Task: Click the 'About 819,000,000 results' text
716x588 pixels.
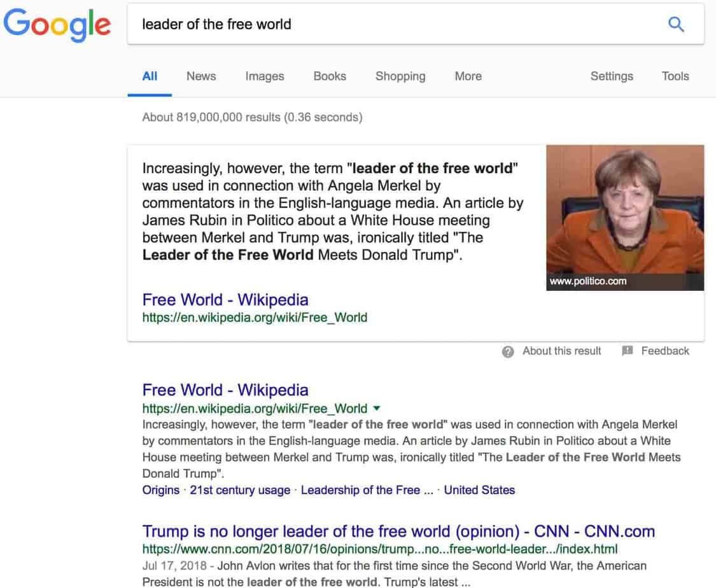Action: tap(252, 117)
